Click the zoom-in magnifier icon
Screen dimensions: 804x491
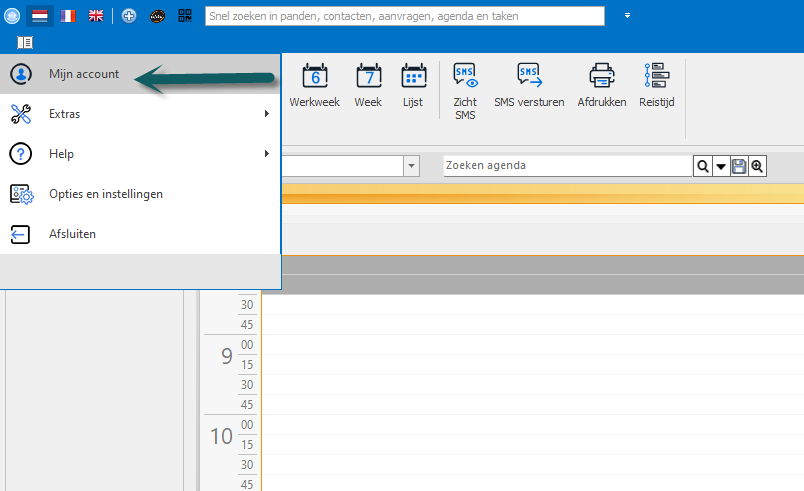click(x=757, y=166)
